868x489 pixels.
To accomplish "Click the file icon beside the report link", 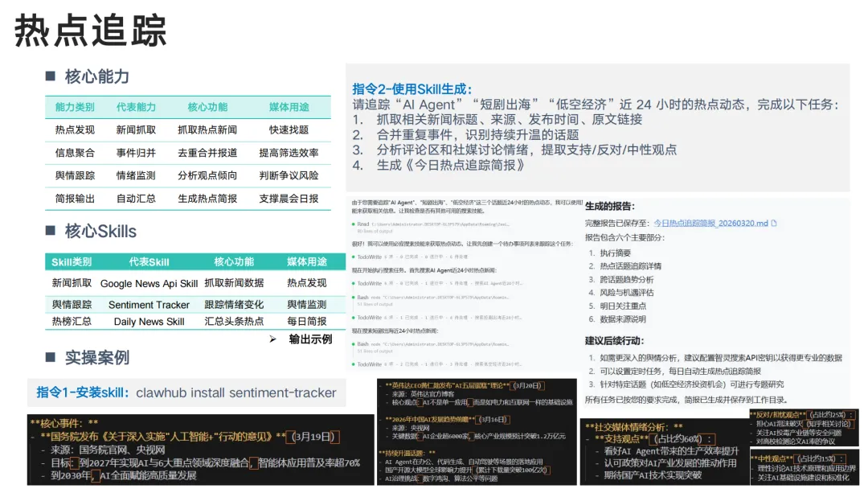I will coord(774,223).
